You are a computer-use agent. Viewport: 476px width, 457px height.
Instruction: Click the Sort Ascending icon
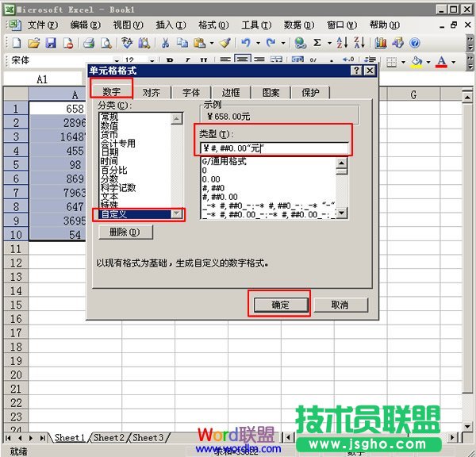coord(342,43)
